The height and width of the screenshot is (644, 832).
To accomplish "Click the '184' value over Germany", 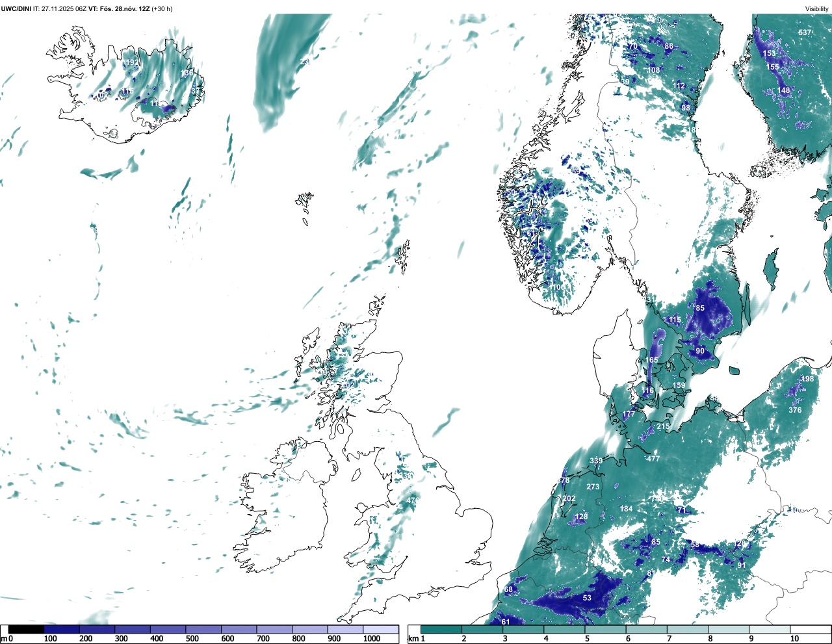I will click(626, 509).
